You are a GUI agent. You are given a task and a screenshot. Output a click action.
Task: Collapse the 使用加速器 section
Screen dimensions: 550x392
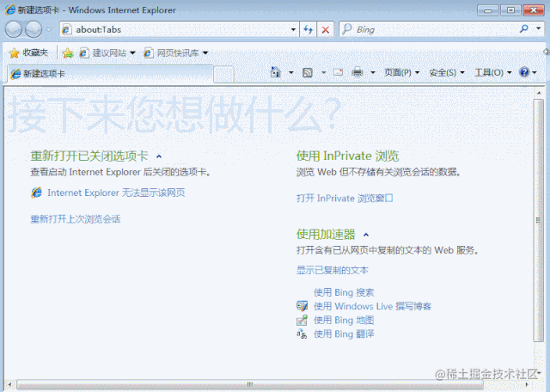366,235
